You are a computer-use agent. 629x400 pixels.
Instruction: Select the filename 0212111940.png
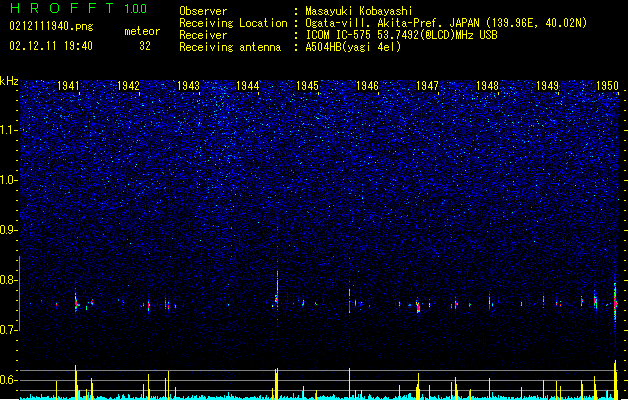51,26
